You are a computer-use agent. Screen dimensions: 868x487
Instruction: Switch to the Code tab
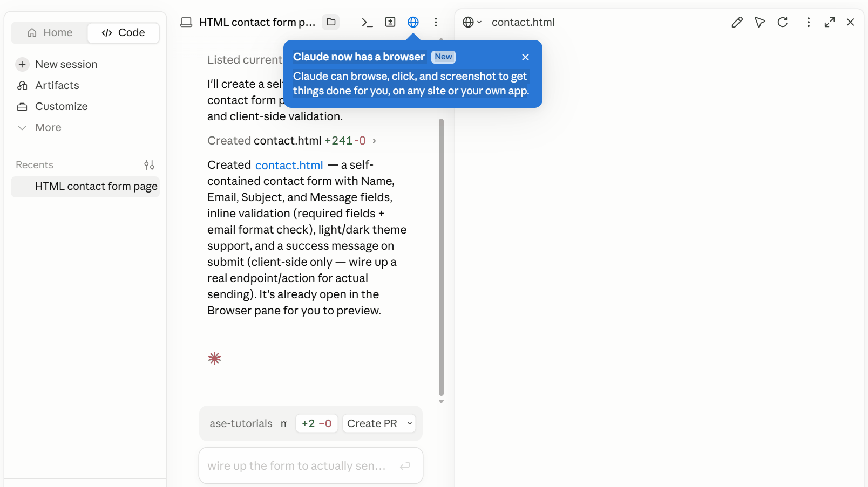123,32
